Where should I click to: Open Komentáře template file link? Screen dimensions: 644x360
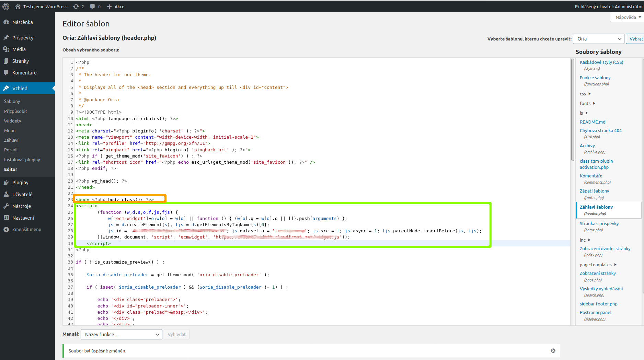(591, 176)
